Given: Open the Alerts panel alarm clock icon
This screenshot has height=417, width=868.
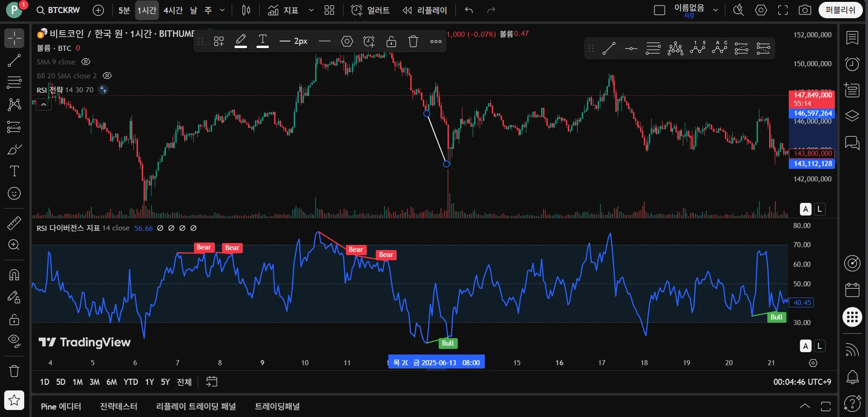Looking at the screenshot, I should pyautogui.click(x=852, y=64).
